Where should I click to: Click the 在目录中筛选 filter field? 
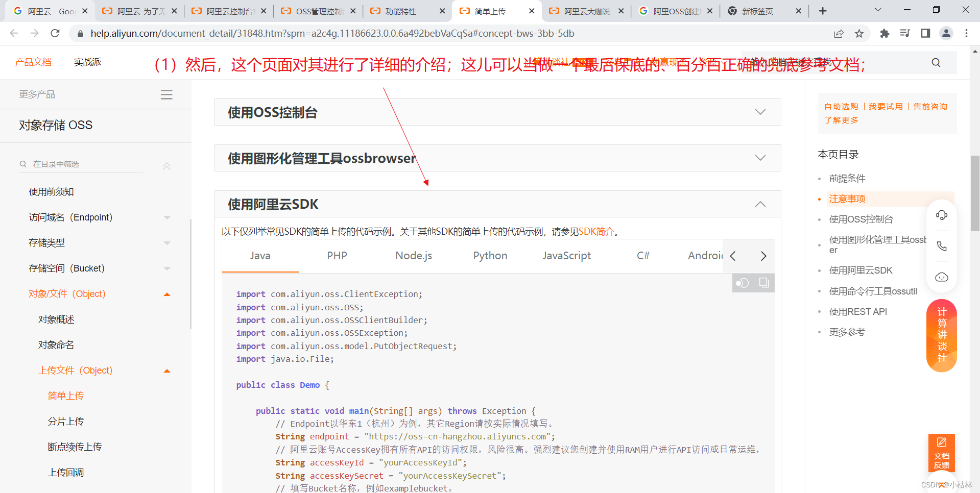(x=82, y=164)
